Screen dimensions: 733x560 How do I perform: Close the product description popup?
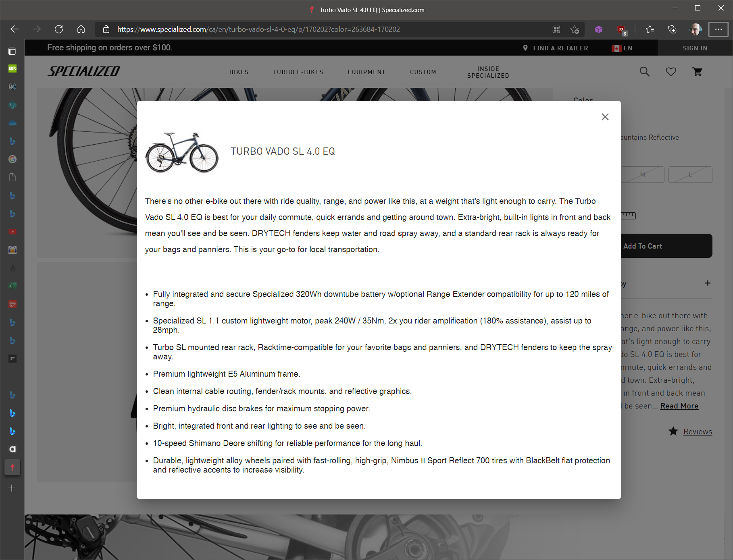[605, 117]
